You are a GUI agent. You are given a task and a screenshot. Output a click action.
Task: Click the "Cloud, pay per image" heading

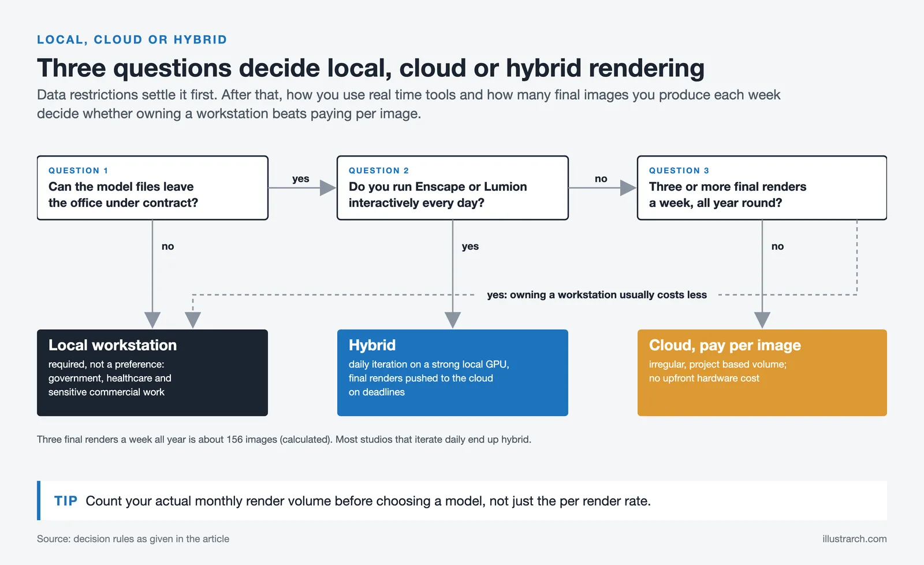pos(725,345)
